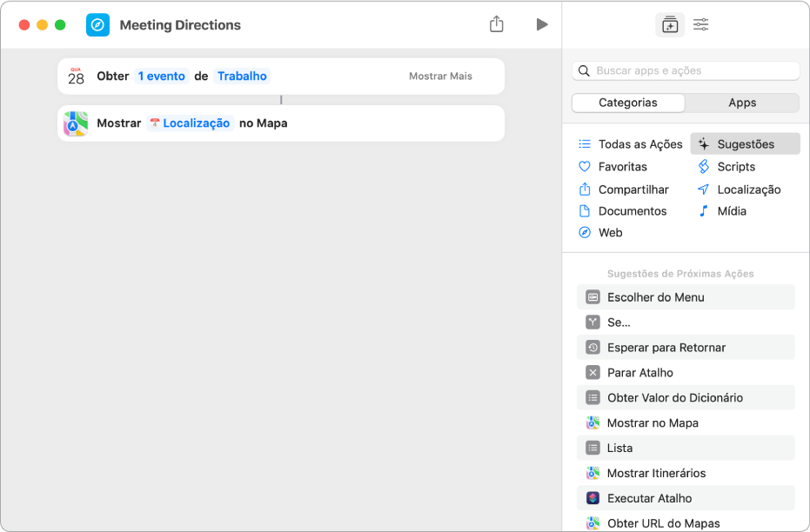Click the Share shortcut icon
This screenshot has height=532, width=810.
(x=497, y=24)
